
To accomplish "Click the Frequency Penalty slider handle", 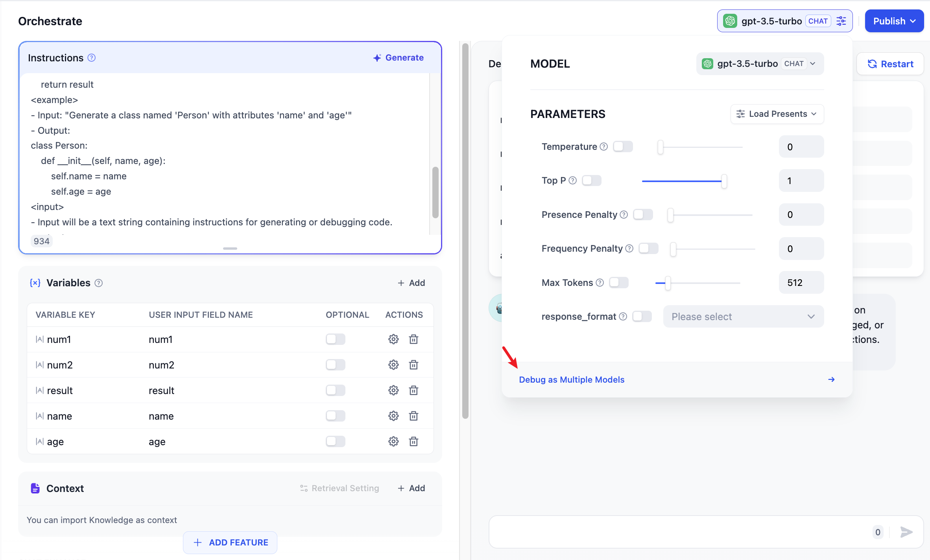I will [x=673, y=249].
